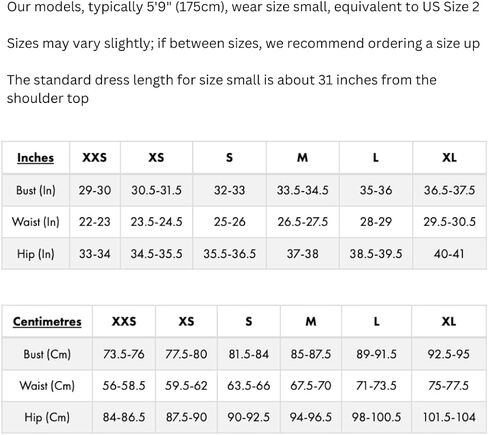This screenshot has height=435, width=488.
Task: Click the 32-33 bust measurement cell
Action: 229,190
